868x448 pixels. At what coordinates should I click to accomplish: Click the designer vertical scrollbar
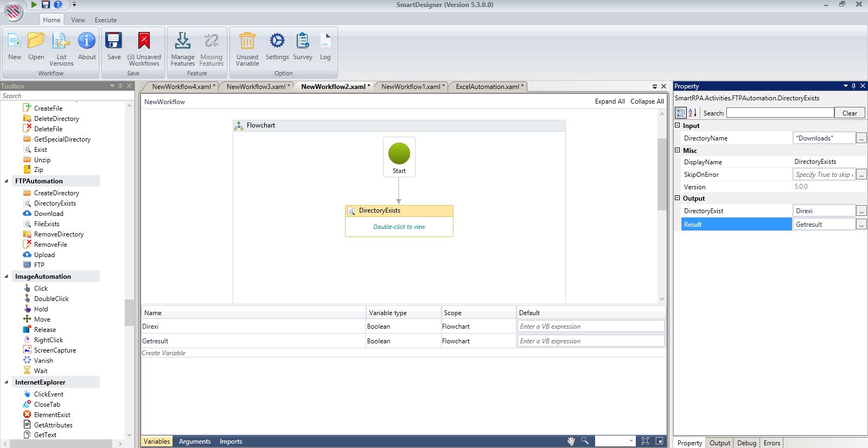[661, 174]
